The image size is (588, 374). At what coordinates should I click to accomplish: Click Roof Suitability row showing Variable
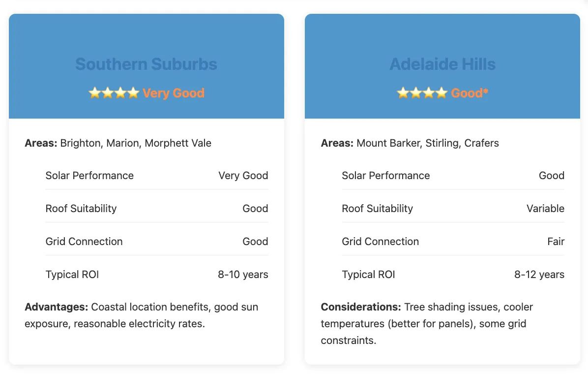[x=453, y=208]
